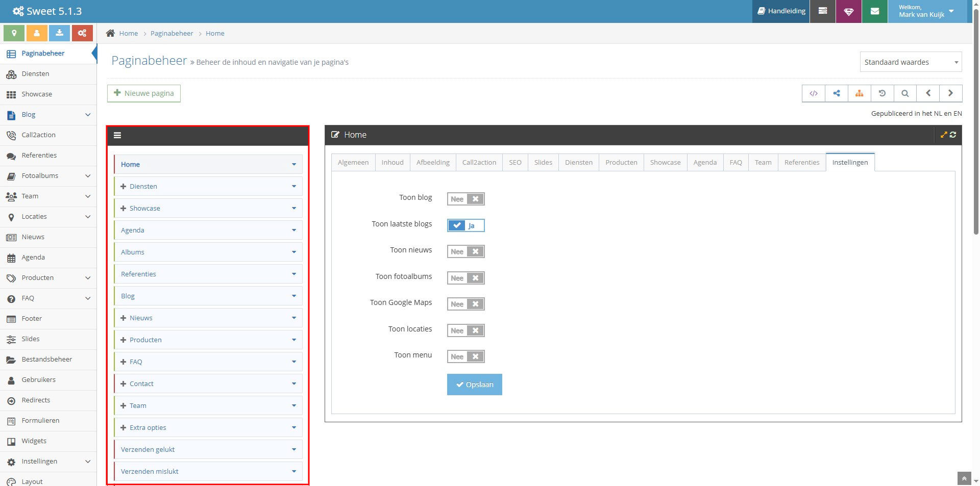This screenshot has height=486, width=980.
Task: Go to next page with right chevron
Action: point(950,93)
